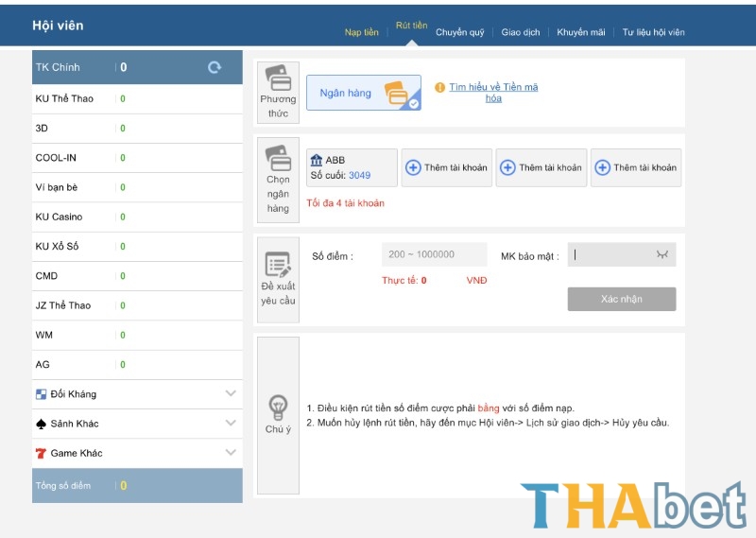Click the Chú ý lightbulb icon

278,408
